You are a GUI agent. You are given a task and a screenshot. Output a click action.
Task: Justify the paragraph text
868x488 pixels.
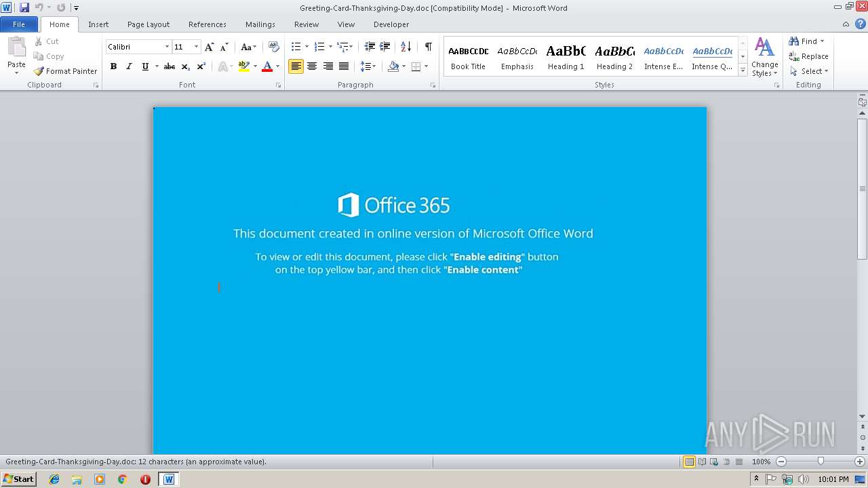(344, 66)
